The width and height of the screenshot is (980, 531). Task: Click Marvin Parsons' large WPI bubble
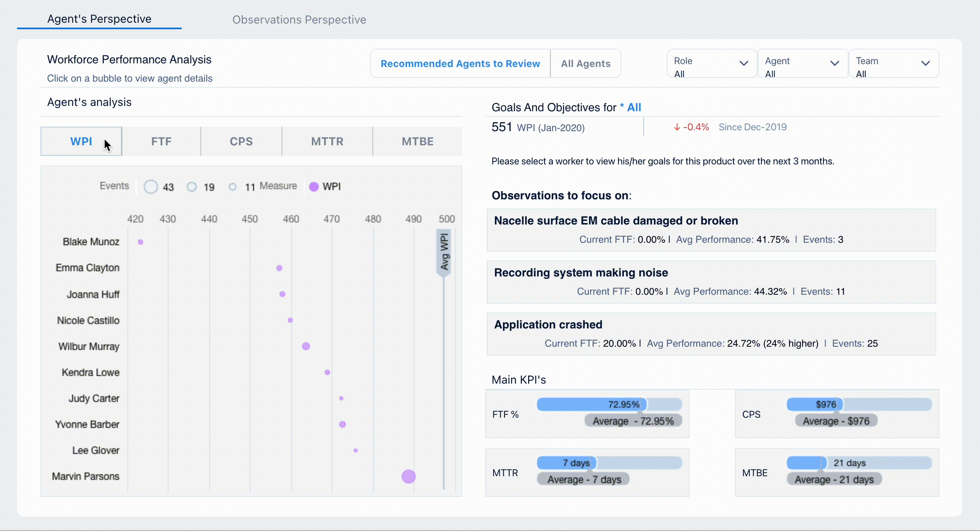[x=408, y=476]
